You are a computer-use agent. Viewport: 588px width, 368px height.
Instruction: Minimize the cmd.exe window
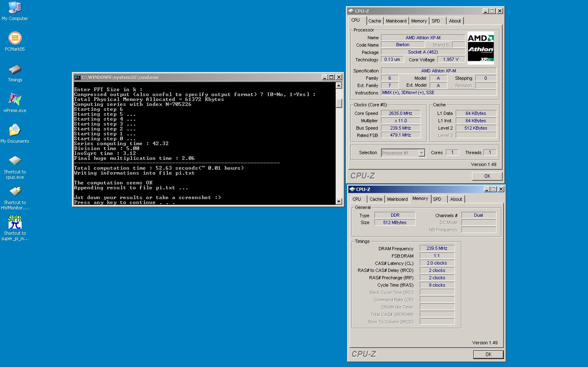coord(325,77)
